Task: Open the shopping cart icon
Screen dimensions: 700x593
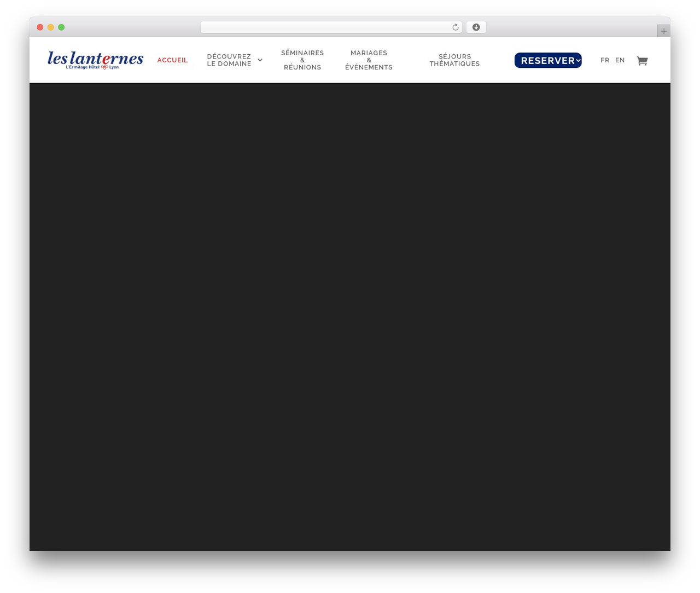Action: (x=642, y=61)
